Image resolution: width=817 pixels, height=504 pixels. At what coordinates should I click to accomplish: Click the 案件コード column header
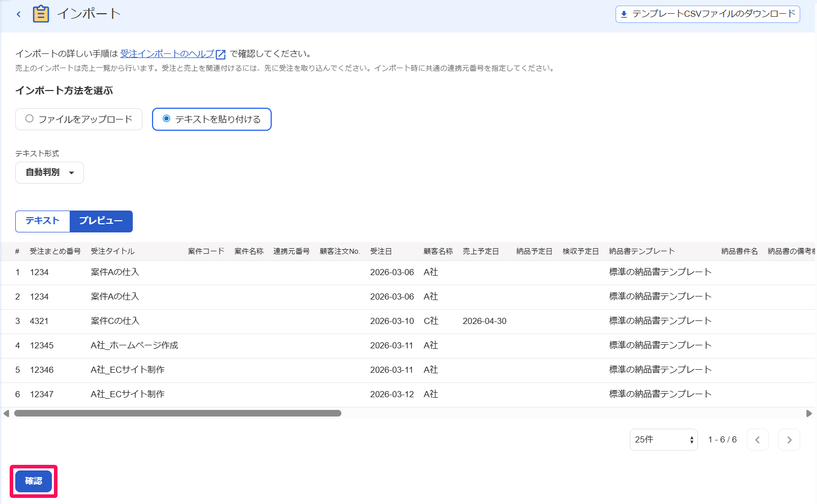[206, 251]
